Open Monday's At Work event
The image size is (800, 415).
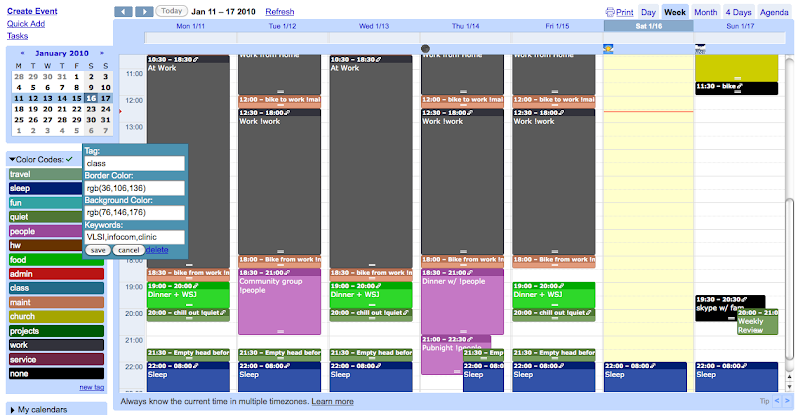[188, 162]
